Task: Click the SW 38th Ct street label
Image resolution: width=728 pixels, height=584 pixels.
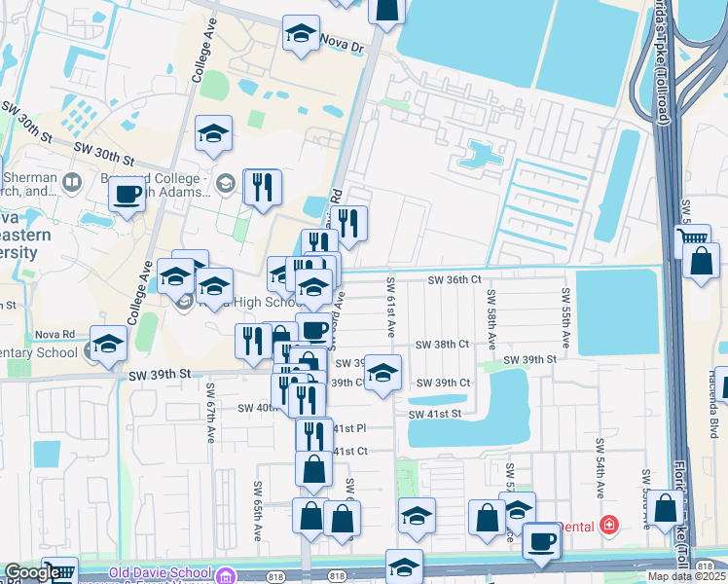Action: (442, 345)
